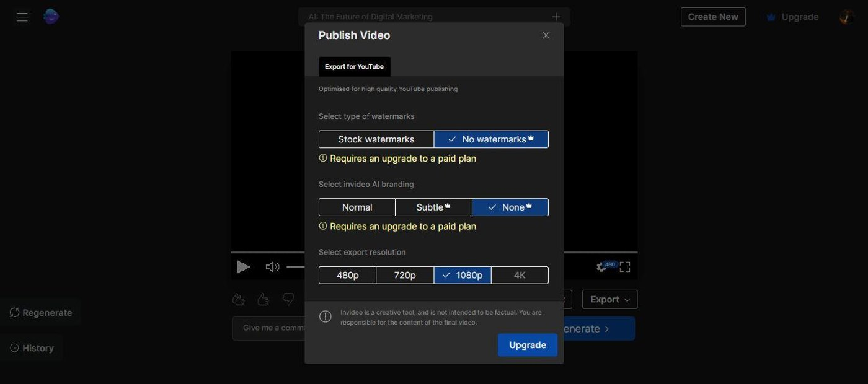Open video quality settings gear
The width and height of the screenshot is (868, 384).
click(601, 267)
